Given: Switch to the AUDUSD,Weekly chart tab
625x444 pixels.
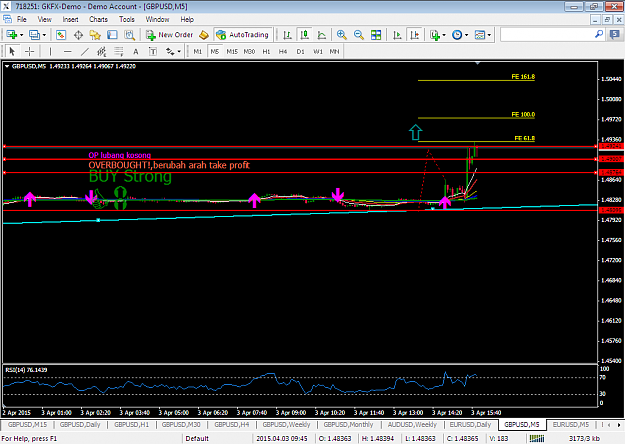Looking at the screenshot, I should click(412, 424).
